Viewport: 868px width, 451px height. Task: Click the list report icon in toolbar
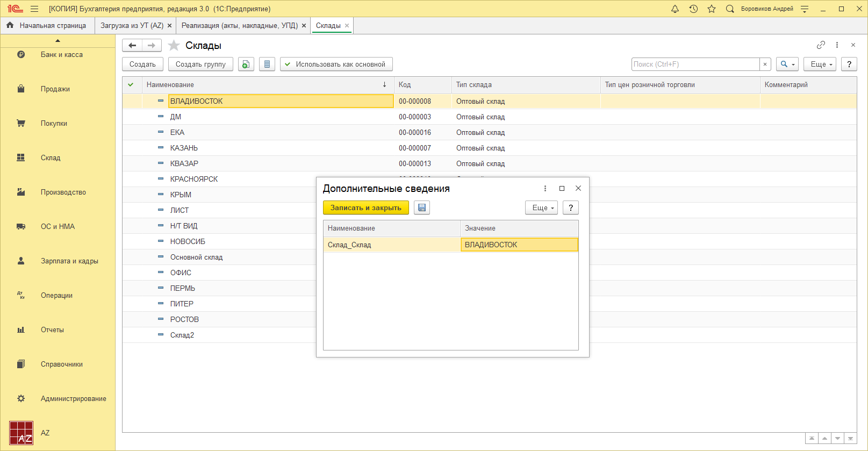click(x=267, y=64)
